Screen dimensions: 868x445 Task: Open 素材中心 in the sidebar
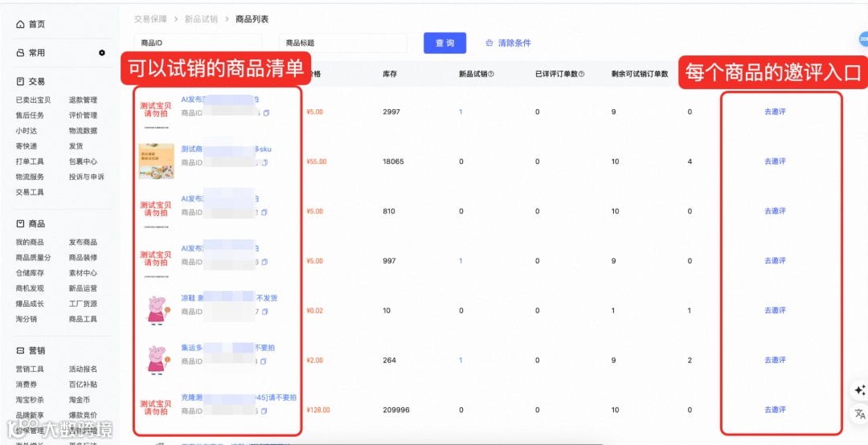click(x=83, y=273)
